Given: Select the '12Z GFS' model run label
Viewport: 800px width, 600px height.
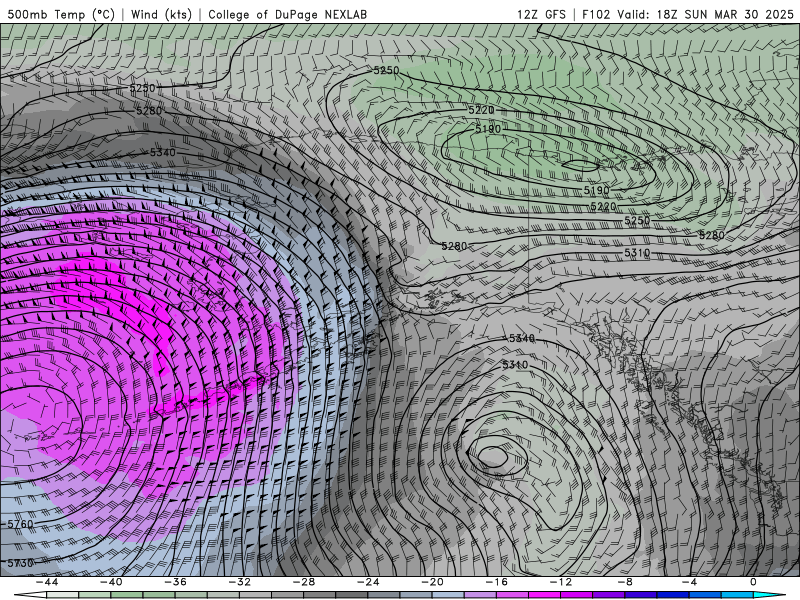Looking at the screenshot, I should (541, 14).
